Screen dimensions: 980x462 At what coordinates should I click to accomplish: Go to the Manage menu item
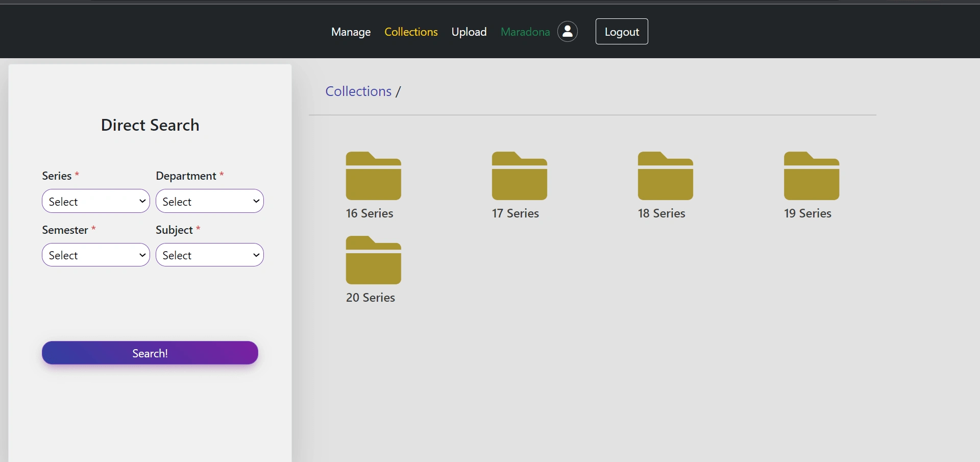tap(351, 32)
